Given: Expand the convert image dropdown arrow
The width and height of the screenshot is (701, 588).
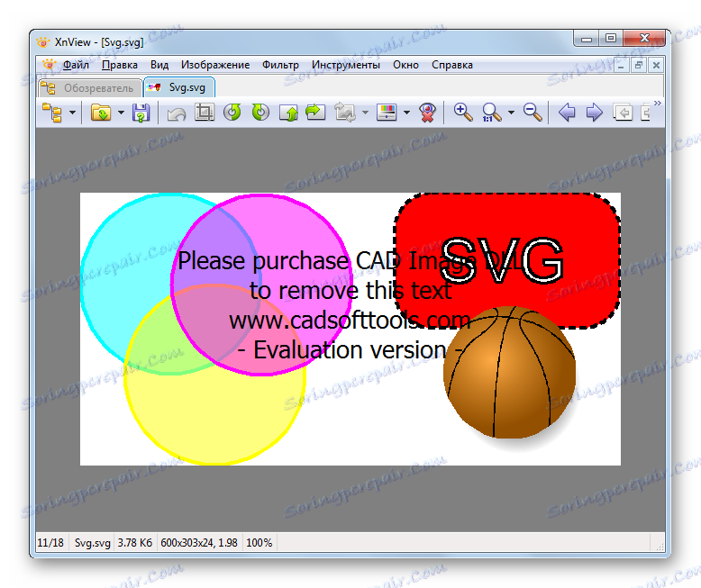Looking at the screenshot, I should click(x=365, y=113).
